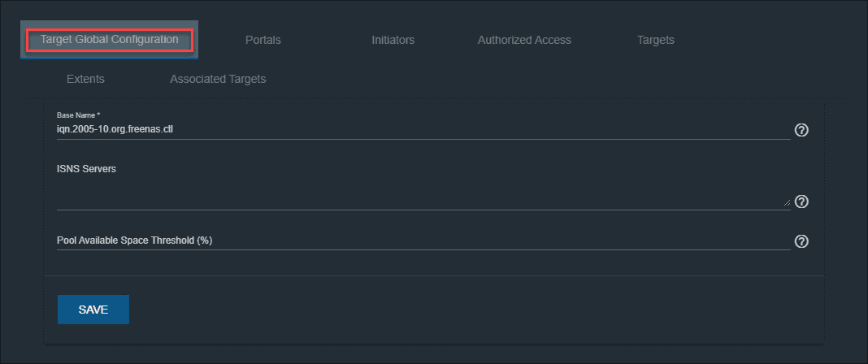
Task: Open the Portals tab
Action: click(x=263, y=40)
